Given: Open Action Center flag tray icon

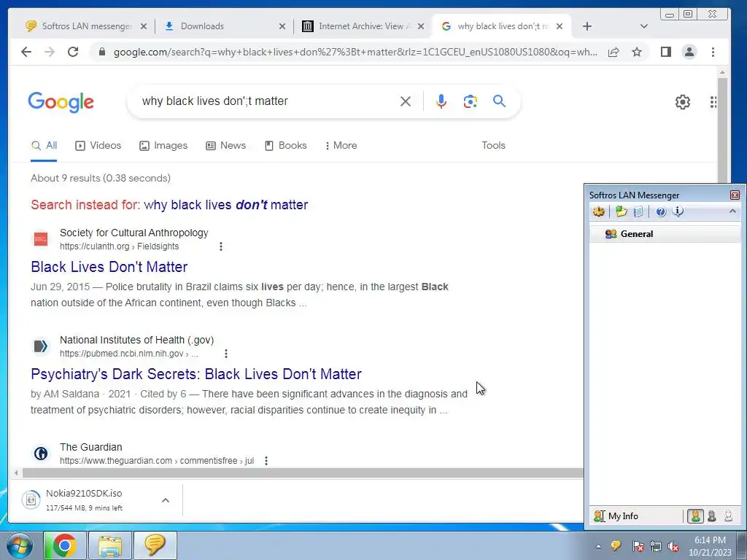Looking at the screenshot, I should 638,547.
